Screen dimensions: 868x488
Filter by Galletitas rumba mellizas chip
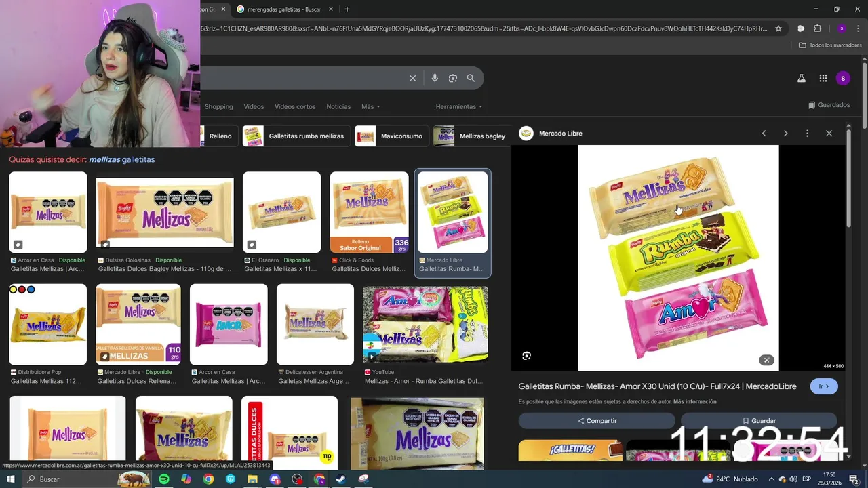(x=297, y=136)
